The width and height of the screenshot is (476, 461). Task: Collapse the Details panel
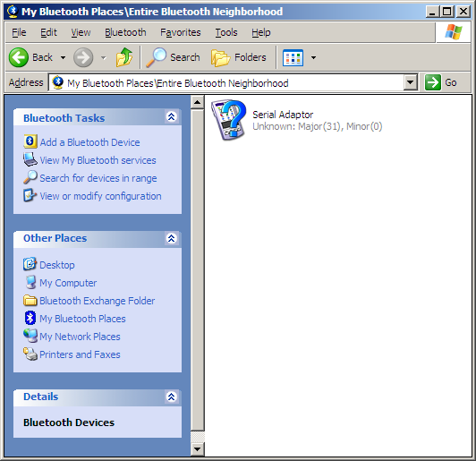(x=171, y=397)
